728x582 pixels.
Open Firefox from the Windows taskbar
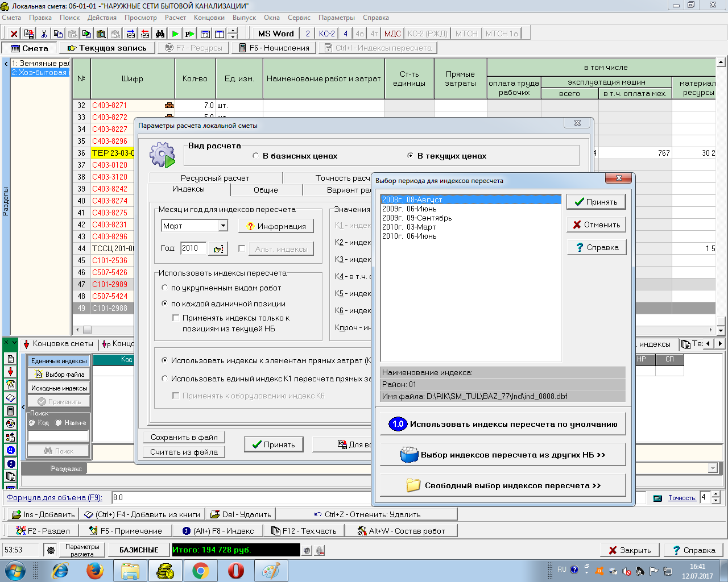[x=95, y=570]
